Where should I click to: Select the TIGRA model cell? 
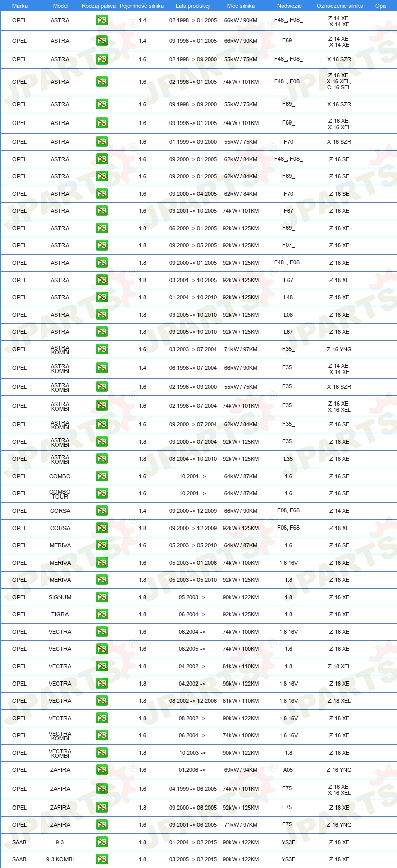click(60, 614)
